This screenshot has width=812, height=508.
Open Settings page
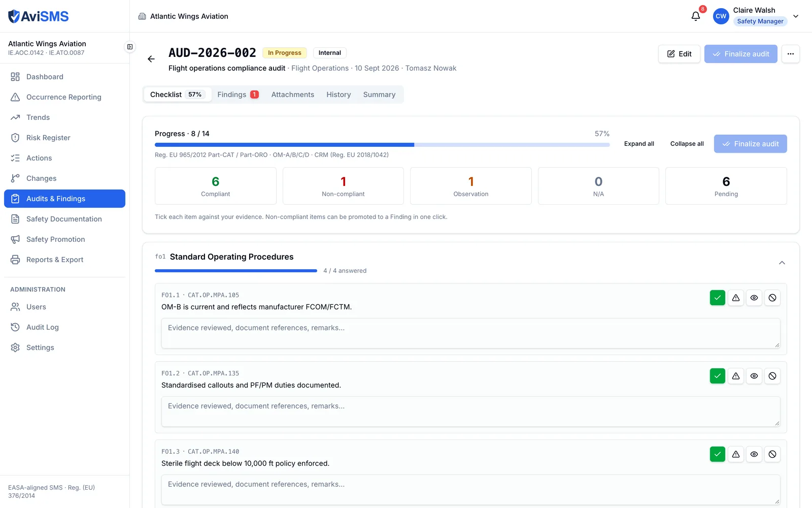point(64,347)
